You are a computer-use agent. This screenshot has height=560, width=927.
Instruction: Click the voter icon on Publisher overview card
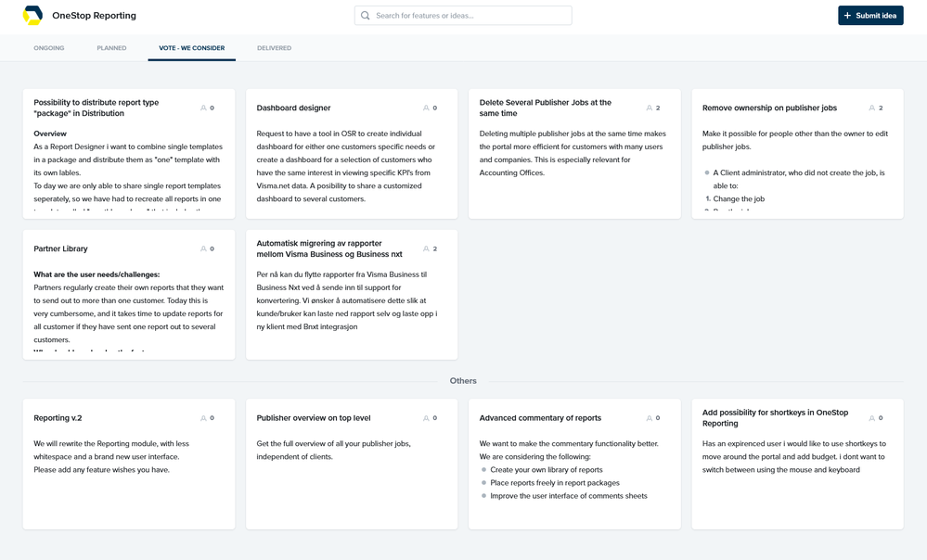point(425,417)
